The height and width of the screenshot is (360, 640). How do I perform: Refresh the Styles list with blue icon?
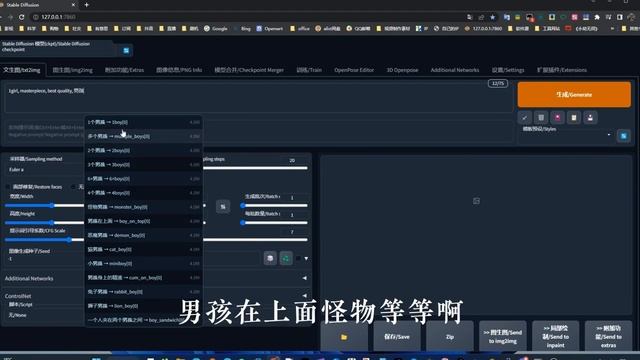coord(624,136)
